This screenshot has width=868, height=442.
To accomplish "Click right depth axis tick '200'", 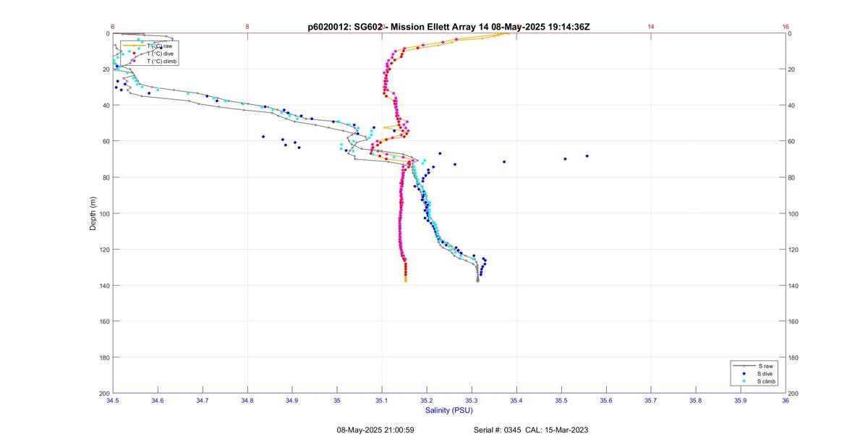I will (795, 394).
